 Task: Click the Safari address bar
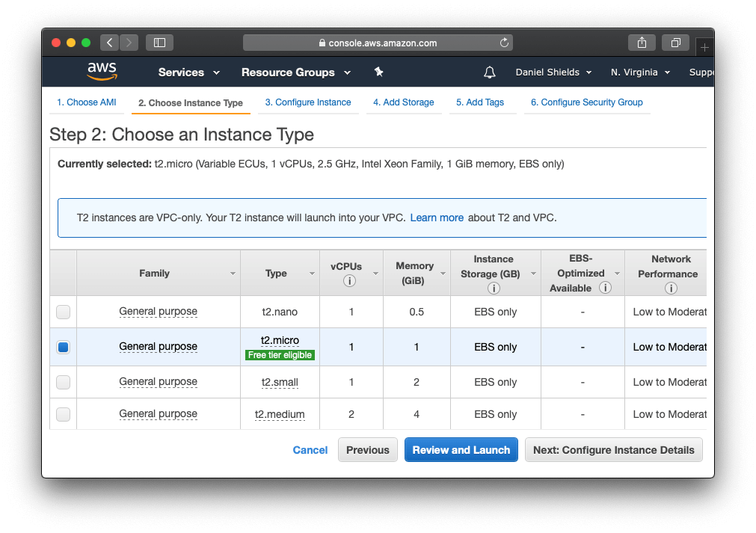(x=378, y=43)
